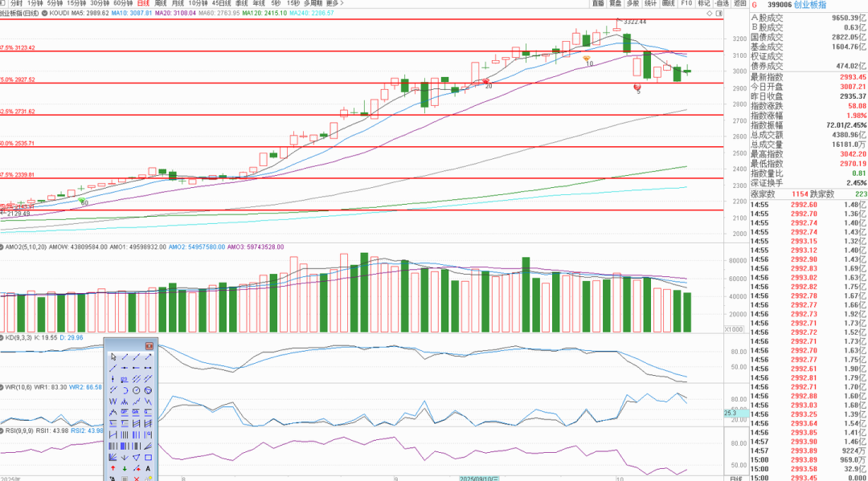Select the gold-ratio GP lines tool
This screenshot has width=868, height=481.
coord(125,413)
